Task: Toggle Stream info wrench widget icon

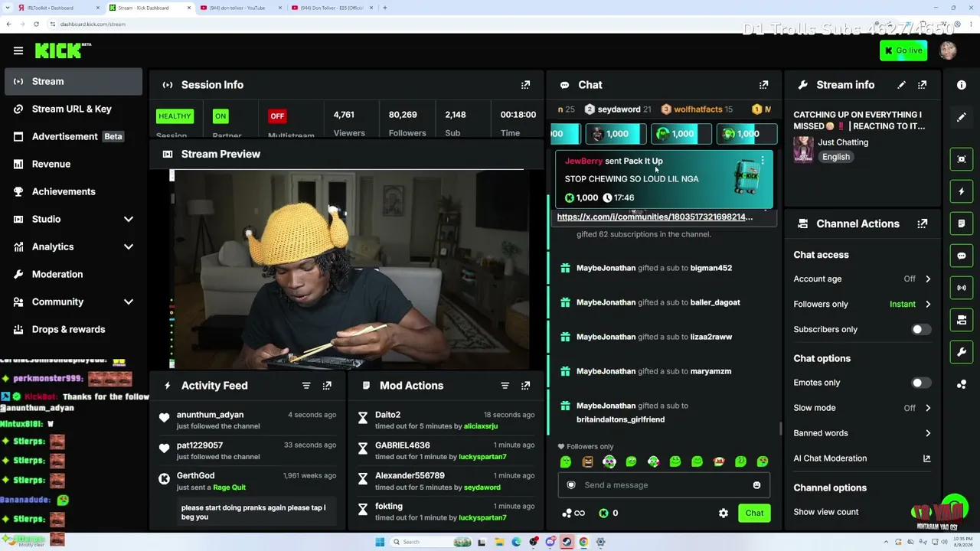Action: point(962,352)
